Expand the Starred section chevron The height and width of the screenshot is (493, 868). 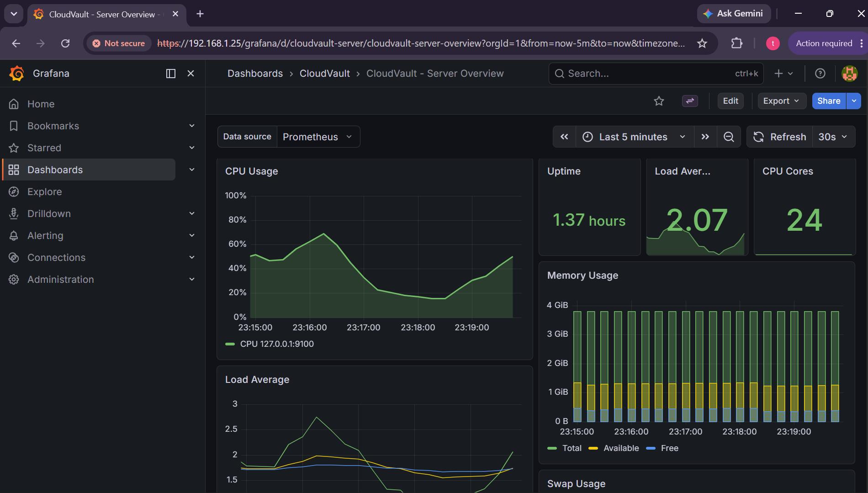pos(192,148)
